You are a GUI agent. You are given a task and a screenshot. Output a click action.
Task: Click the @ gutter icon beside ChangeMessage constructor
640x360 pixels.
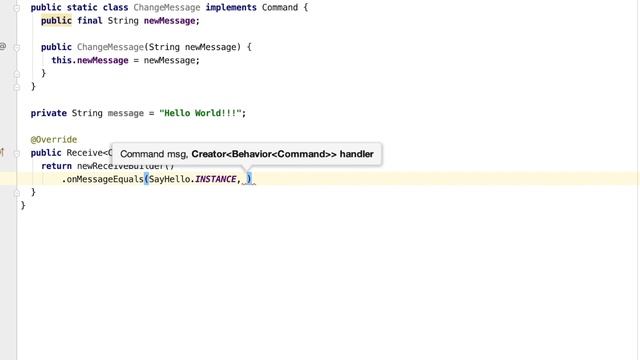(3, 47)
